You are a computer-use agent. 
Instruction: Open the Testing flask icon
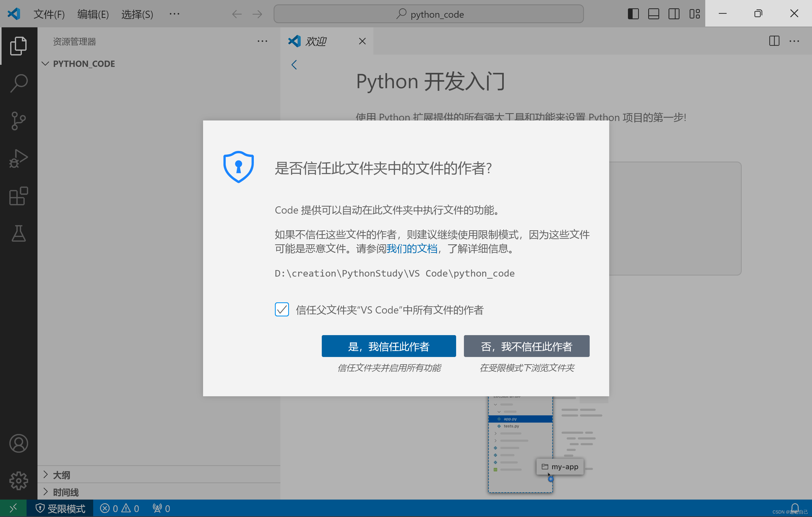tap(18, 233)
